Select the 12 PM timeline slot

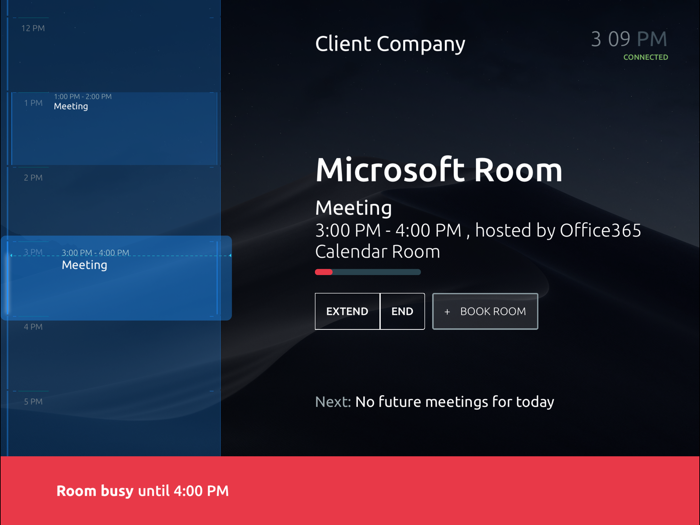(114, 54)
